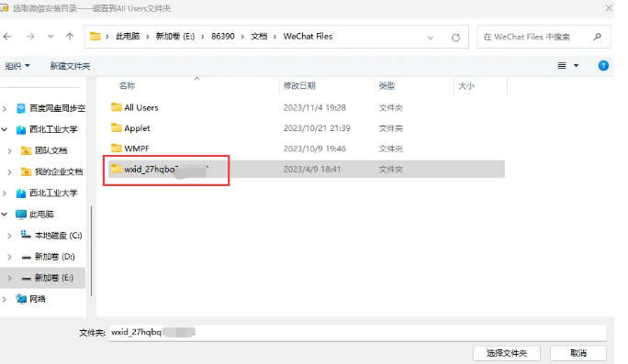
Task: Collapse the 此电脑 tree node
Action: [5, 214]
